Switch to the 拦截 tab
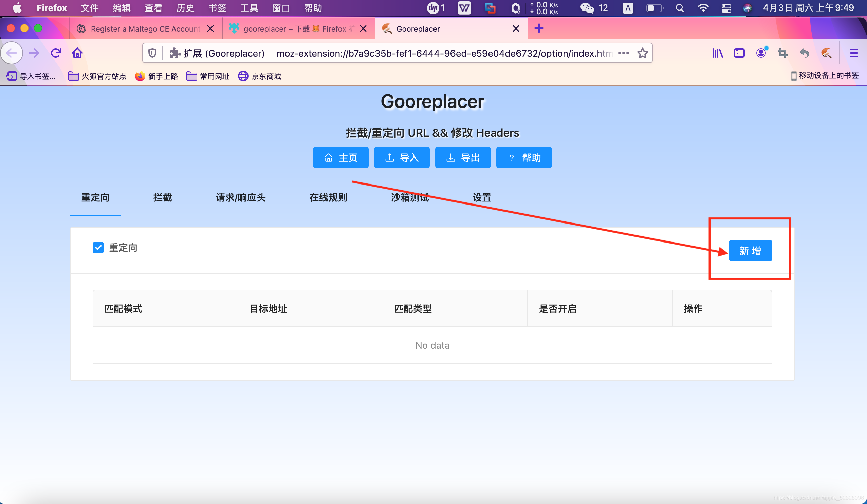The width and height of the screenshot is (867, 504). (162, 198)
